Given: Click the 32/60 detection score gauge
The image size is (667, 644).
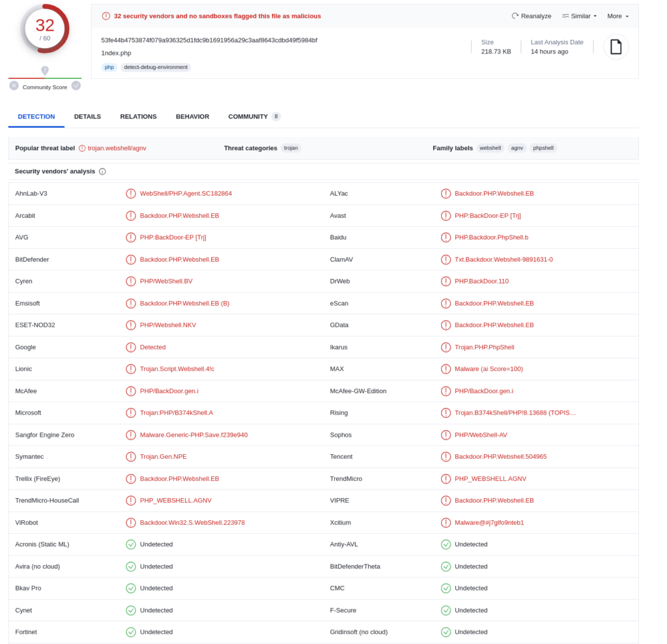Looking at the screenshot, I should (45, 29).
